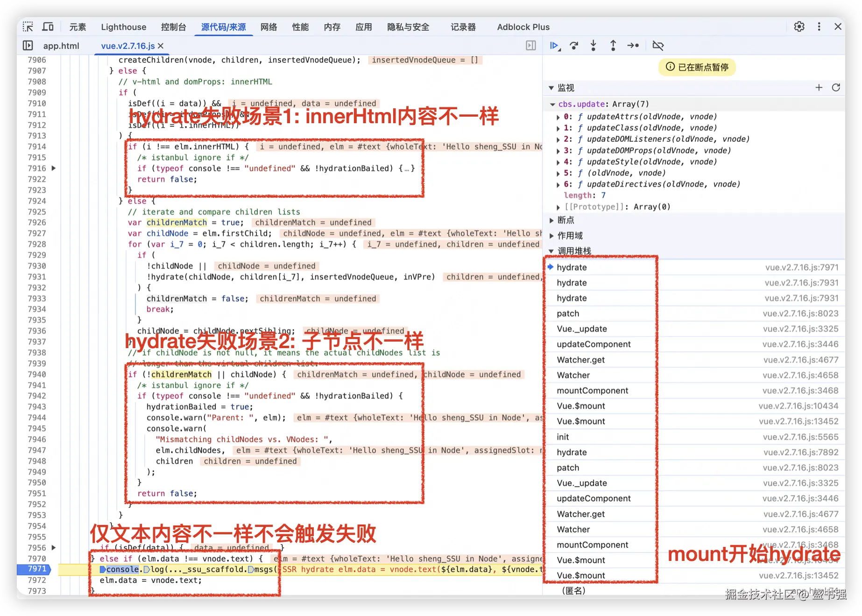Image resolution: width=862 pixels, height=616 pixels.
Task: Expand watch item 0 updateAttrs
Action: 558,117
